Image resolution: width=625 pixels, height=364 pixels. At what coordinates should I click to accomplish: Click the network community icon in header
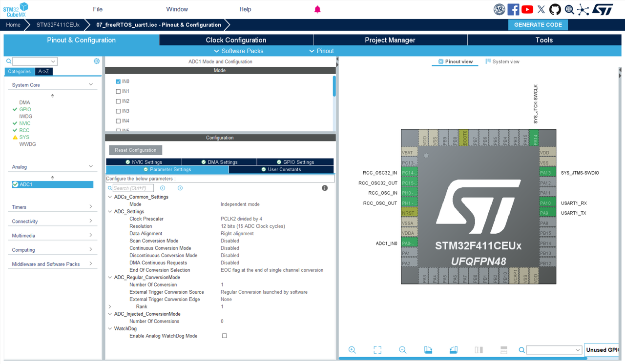(583, 9)
